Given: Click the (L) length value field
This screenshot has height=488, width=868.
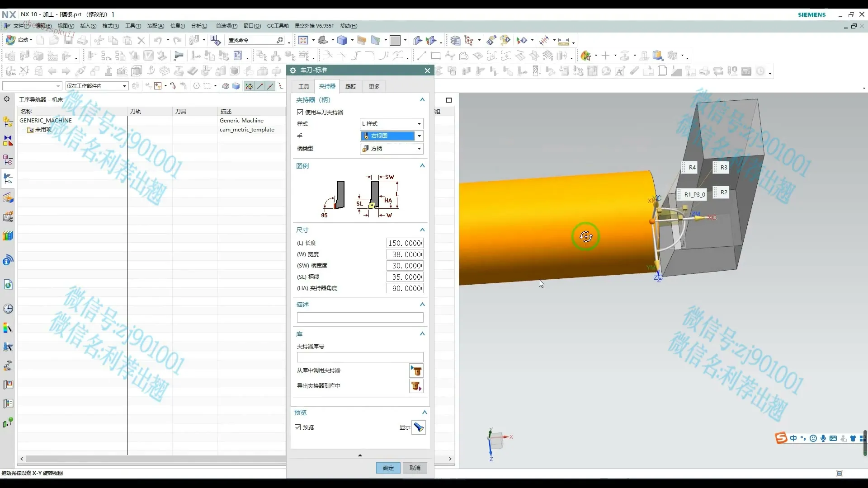Looking at the screenshot, I should point(405,243).
